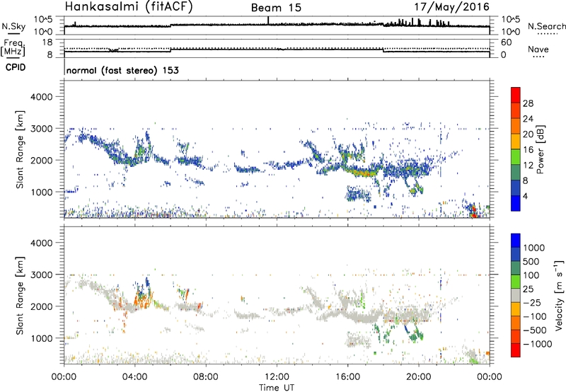Click the Beam 15 label
This screenshot has height=392, width=566.
click(276, 8)
